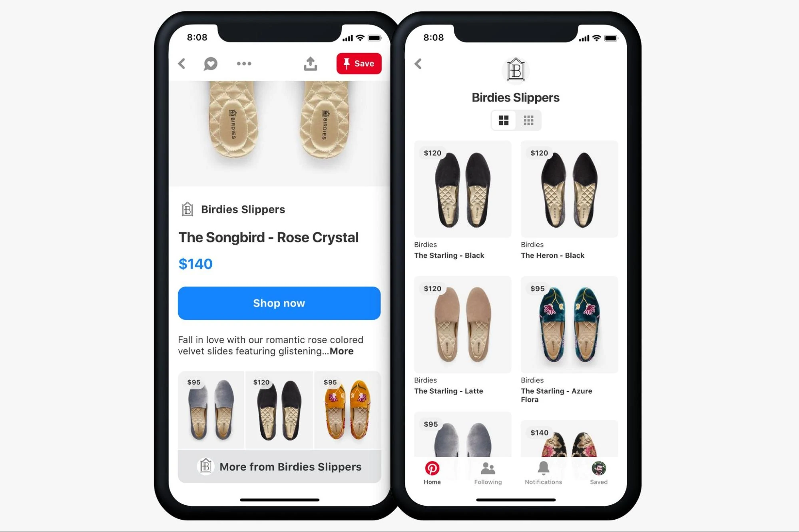Toggle the three-column grid view
This screenshot has width=799, height=532.
click(x=528, y=121)
